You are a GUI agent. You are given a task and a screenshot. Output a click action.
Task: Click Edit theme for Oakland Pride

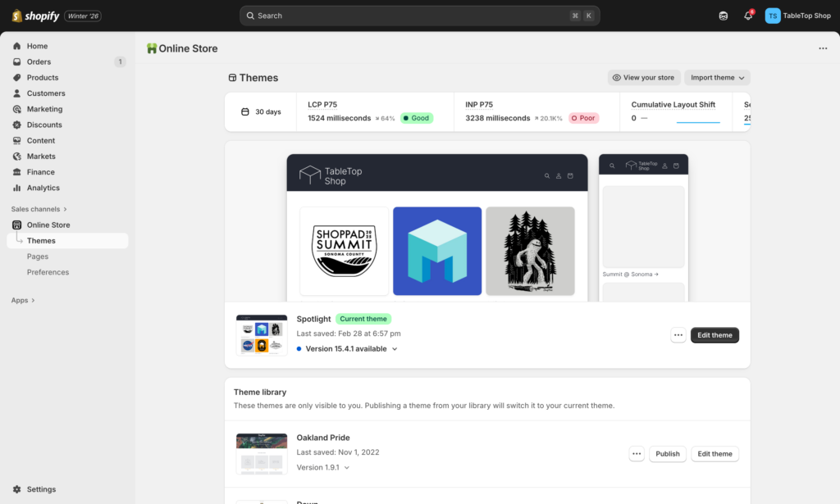click(714, 454)
